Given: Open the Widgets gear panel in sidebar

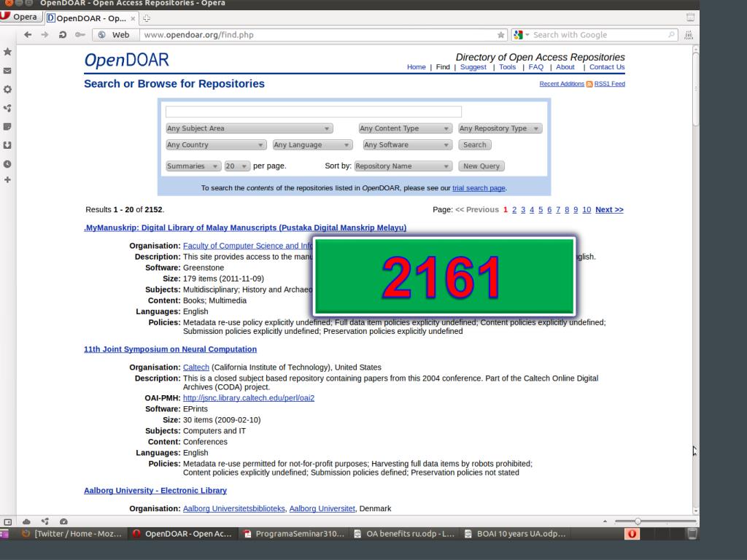Looking at the screenshot, I should click(7, 89).
